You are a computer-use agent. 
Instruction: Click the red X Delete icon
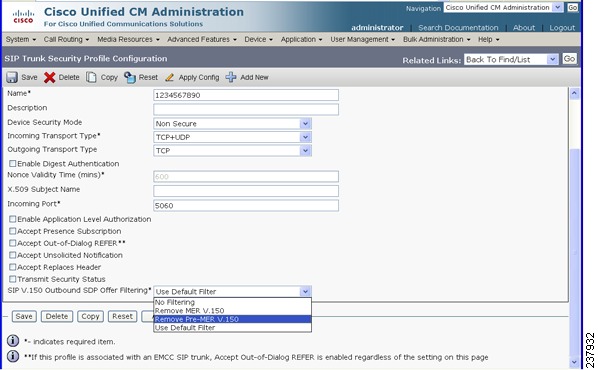coord(50,77)
